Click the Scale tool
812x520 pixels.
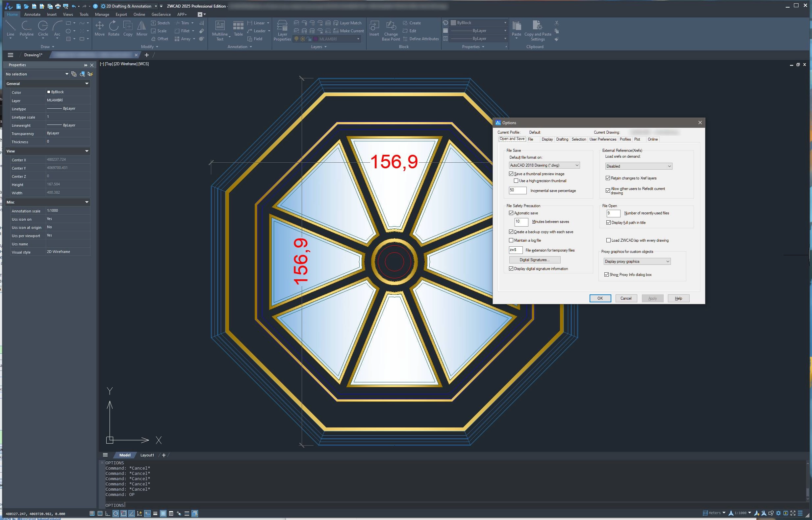159,31
